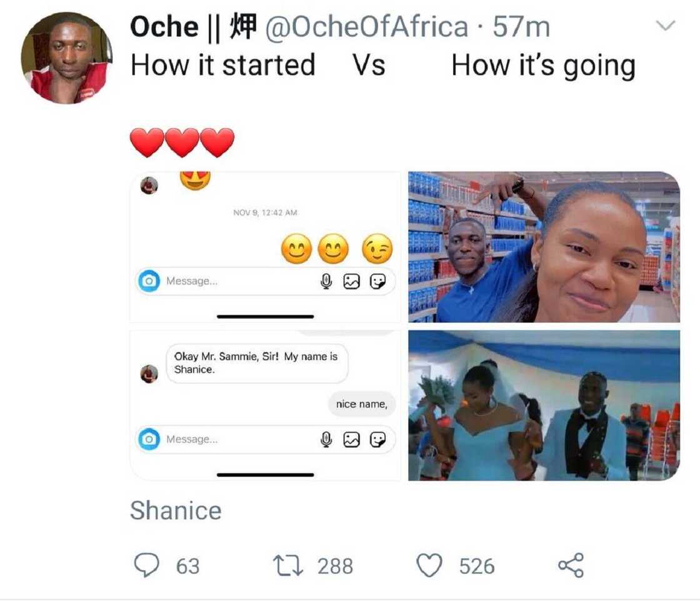Open the supermarket selfie photo

544,247
